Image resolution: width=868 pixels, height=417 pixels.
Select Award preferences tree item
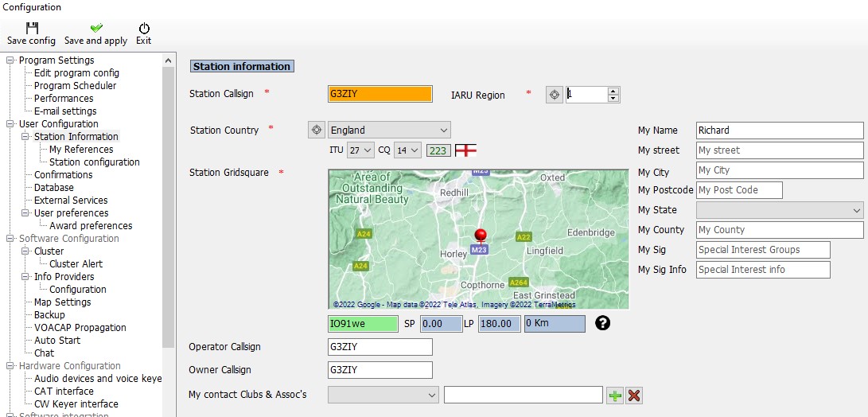click(x=91, y=225)
